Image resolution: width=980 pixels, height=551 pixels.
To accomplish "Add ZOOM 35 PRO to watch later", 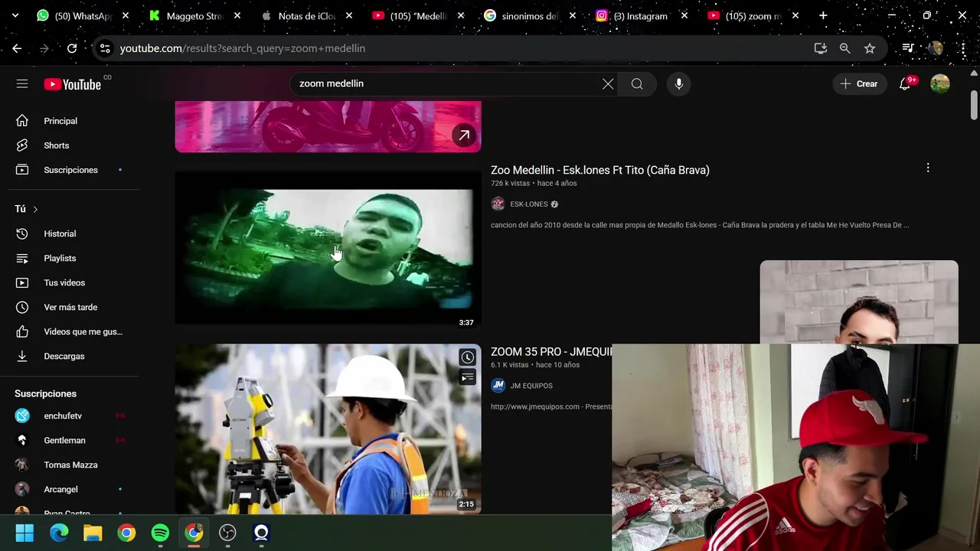I will point(467,357).
